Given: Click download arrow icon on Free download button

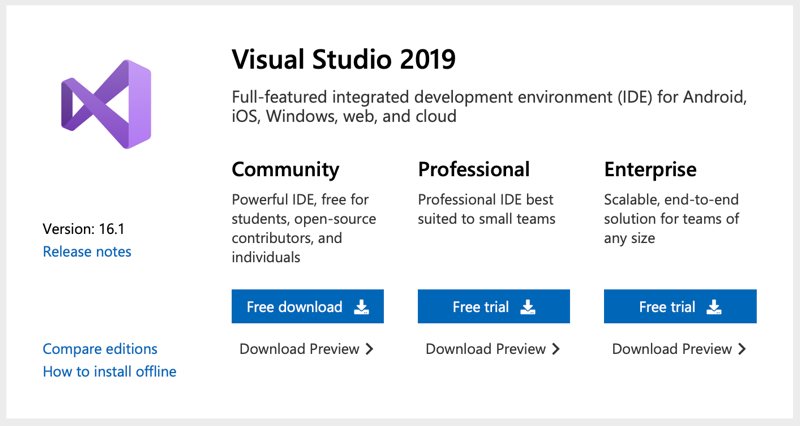Looking at the screenshot, I should [x=361, y=307].
